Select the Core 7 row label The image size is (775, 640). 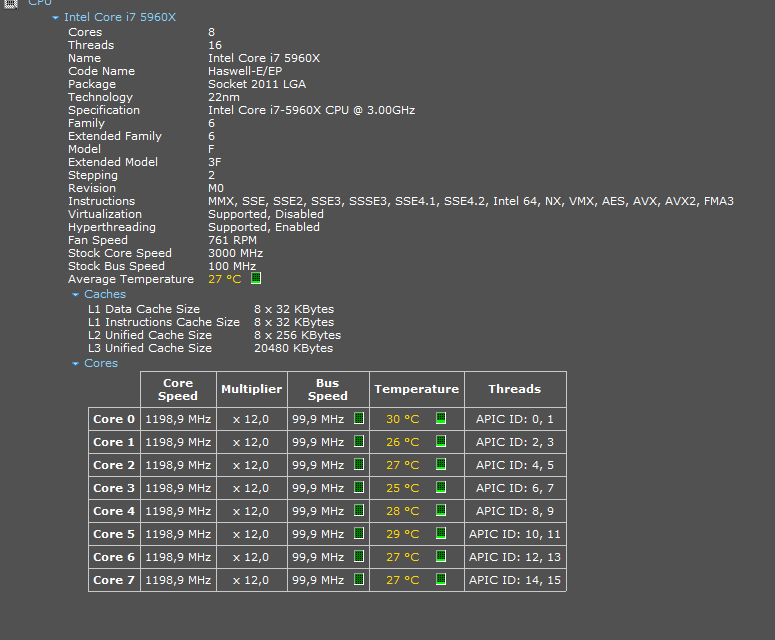(x=114, y=580)
